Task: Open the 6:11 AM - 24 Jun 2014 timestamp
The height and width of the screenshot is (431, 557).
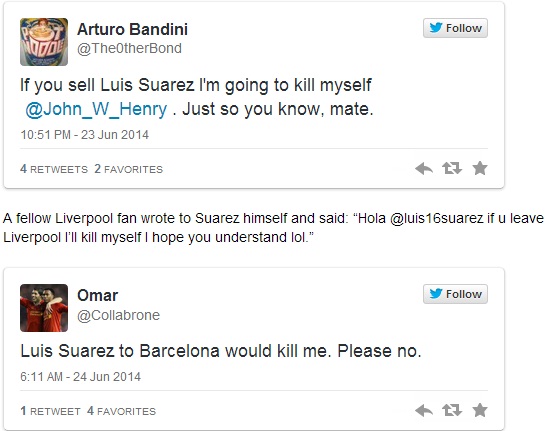Action: (x=81, y=377)
